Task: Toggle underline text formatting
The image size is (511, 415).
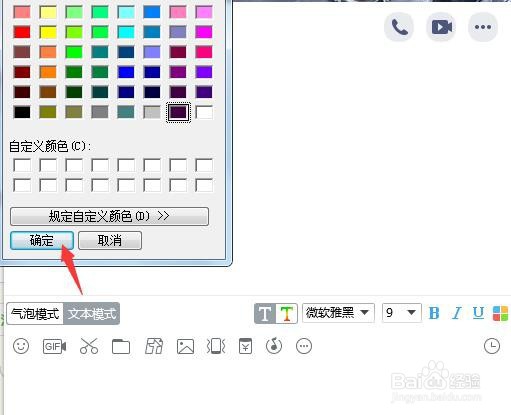Action: [478, 313]
